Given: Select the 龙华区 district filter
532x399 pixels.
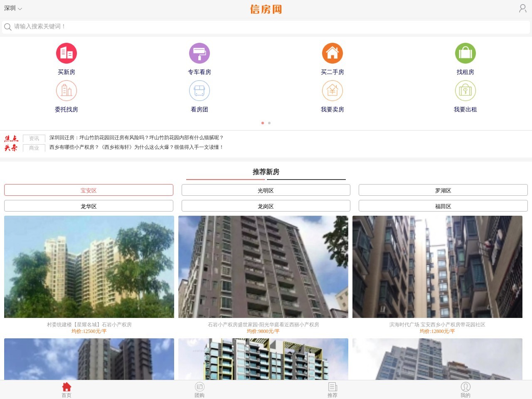Looking at the screenshot, I should click(x=89, y=206).
